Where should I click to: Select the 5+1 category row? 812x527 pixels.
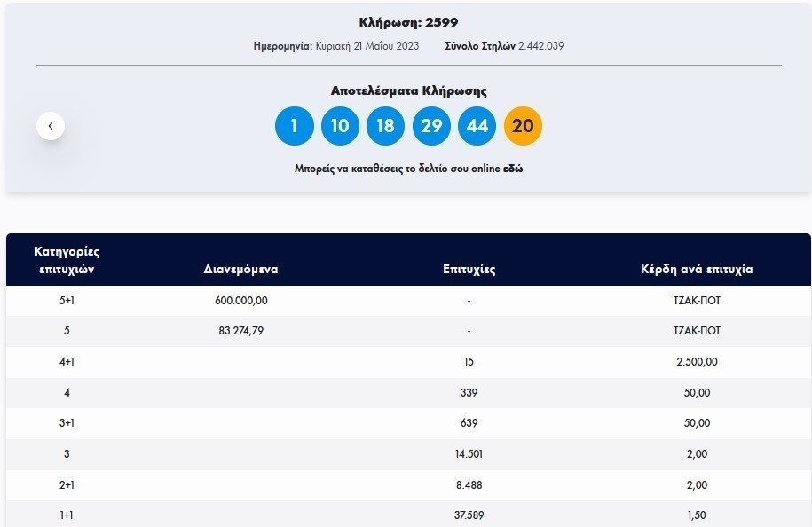(67, 301)
